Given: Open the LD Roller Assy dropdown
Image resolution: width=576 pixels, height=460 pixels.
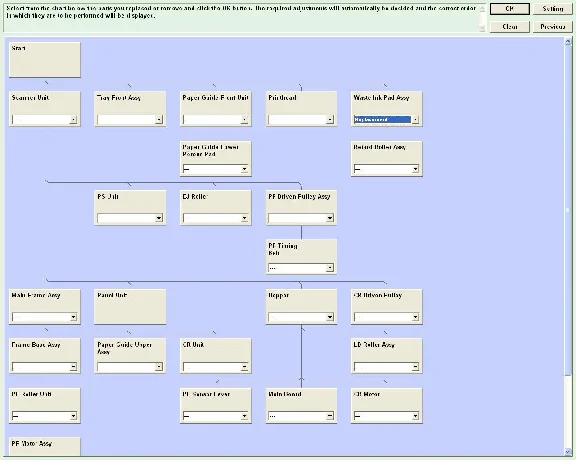Looking at the screenshot, I should click(x=386, y=367).
